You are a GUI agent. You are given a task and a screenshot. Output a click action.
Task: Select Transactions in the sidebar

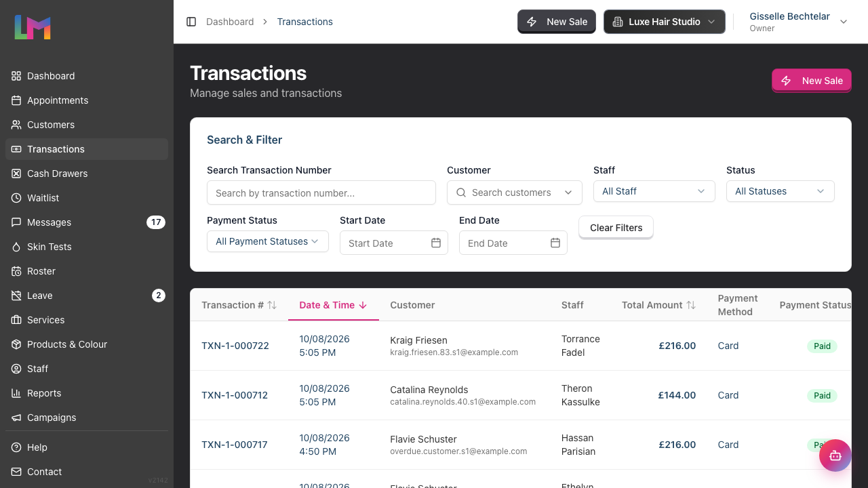(x=87, y=149)
